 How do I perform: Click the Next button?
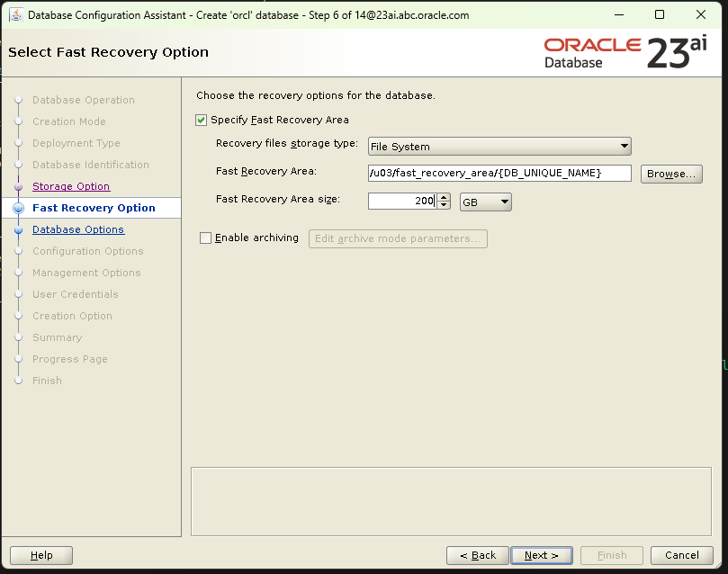click(541, 555)
